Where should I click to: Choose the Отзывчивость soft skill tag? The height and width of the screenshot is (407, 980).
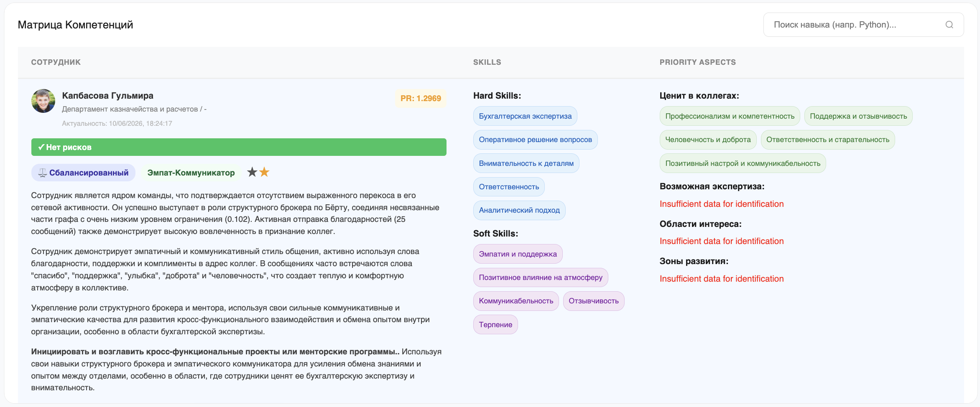(x=594, y=301)
